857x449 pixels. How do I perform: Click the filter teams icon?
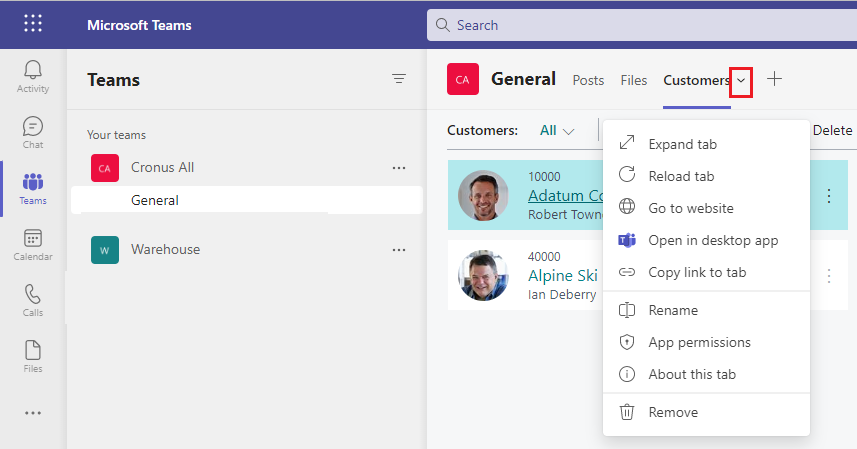[x=399, y=79]
